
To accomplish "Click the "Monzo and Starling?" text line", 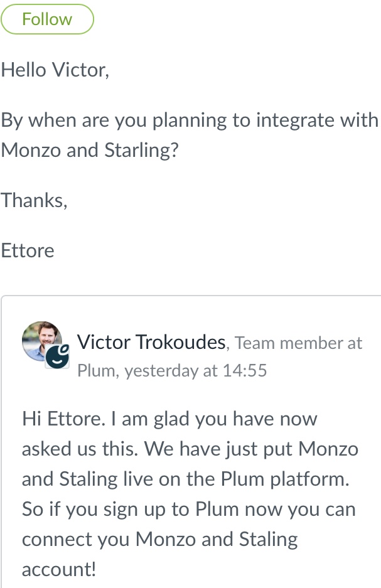I will (x=90, y=150).
